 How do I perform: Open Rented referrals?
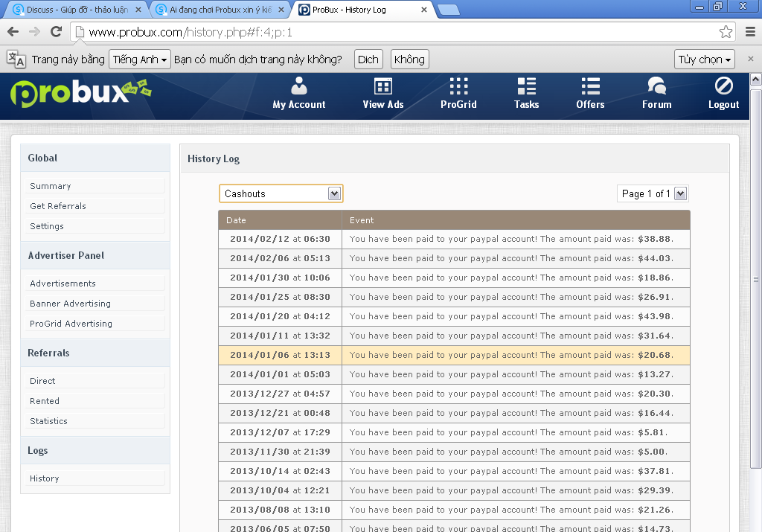click(x=95, y=401)
